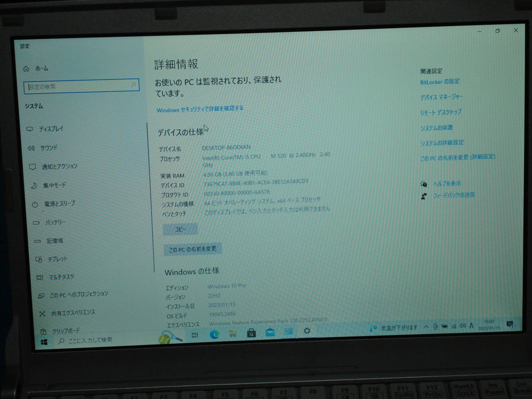
Task: Open サウンド settings in sidebar
Action: (x=43, y=148)
